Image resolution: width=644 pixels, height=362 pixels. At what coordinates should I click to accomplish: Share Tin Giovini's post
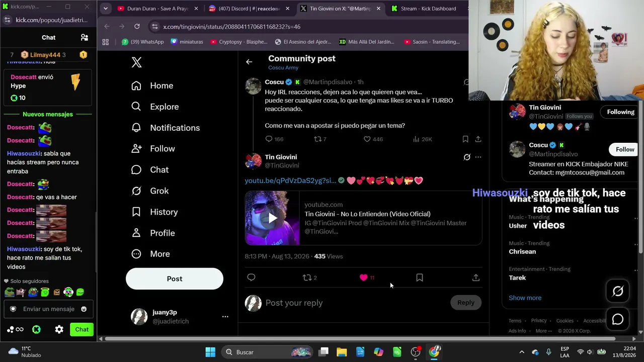476,278
